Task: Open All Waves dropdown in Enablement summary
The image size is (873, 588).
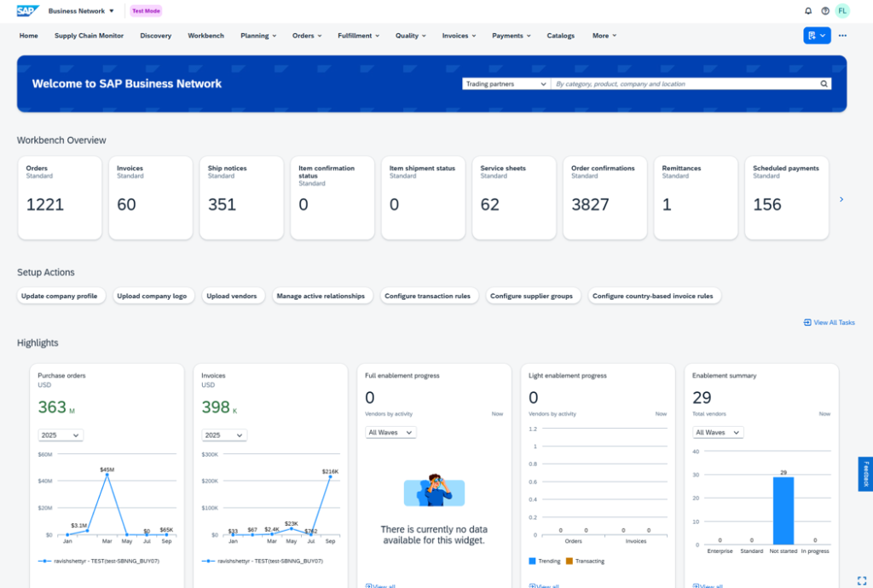Action: point(718,432)
